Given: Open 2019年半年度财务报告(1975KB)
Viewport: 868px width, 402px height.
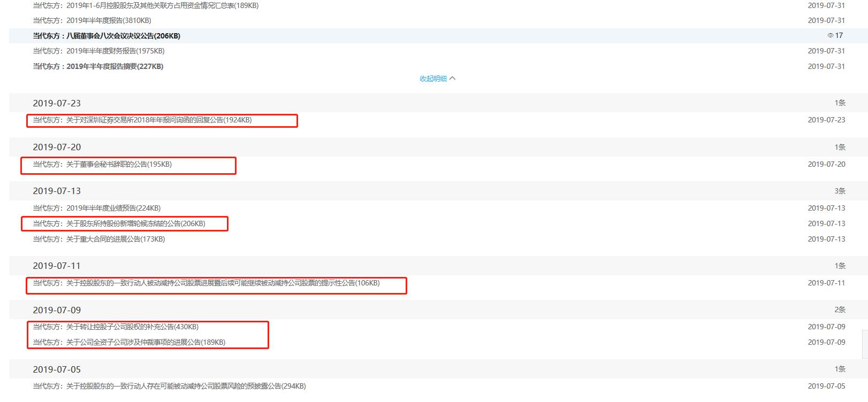Looking at the screenshot, I should 98,51.
